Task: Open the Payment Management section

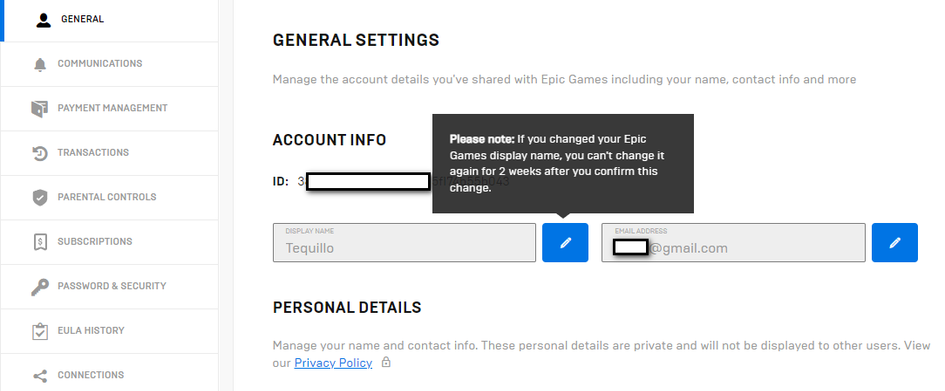Action: (x=109, y=108)
